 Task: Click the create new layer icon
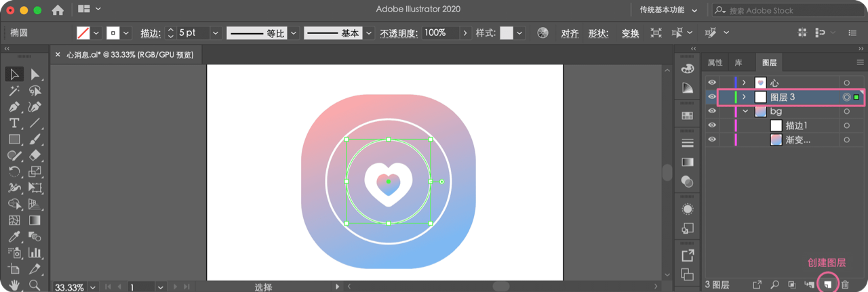click(827, 285)
